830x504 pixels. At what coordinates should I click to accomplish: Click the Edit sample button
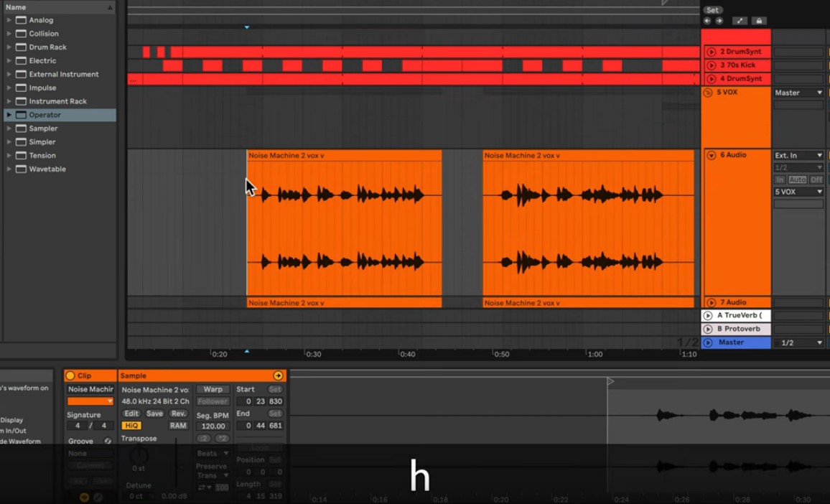click(131, 414)
